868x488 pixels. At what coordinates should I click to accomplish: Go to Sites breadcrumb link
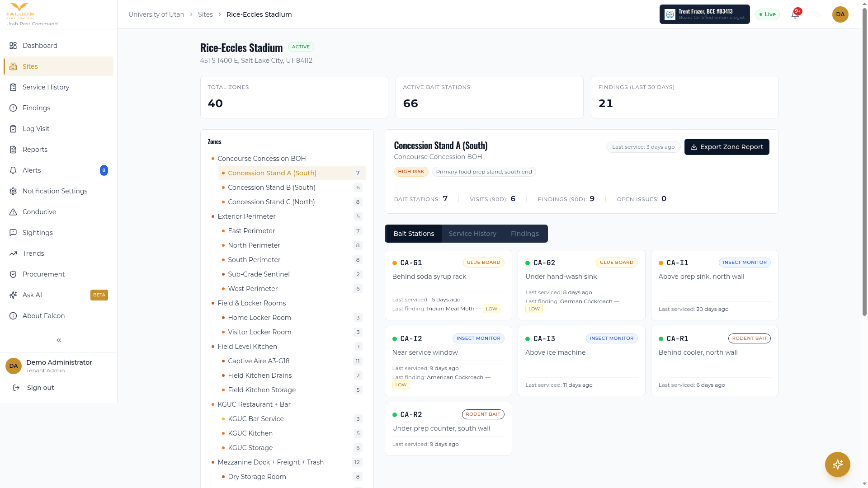[205, 14]
